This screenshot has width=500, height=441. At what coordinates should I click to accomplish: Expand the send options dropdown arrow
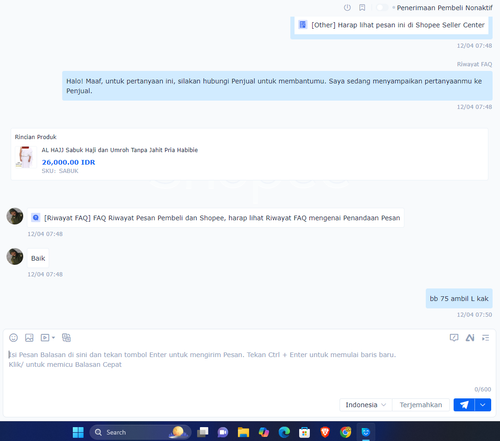point(483,405)
